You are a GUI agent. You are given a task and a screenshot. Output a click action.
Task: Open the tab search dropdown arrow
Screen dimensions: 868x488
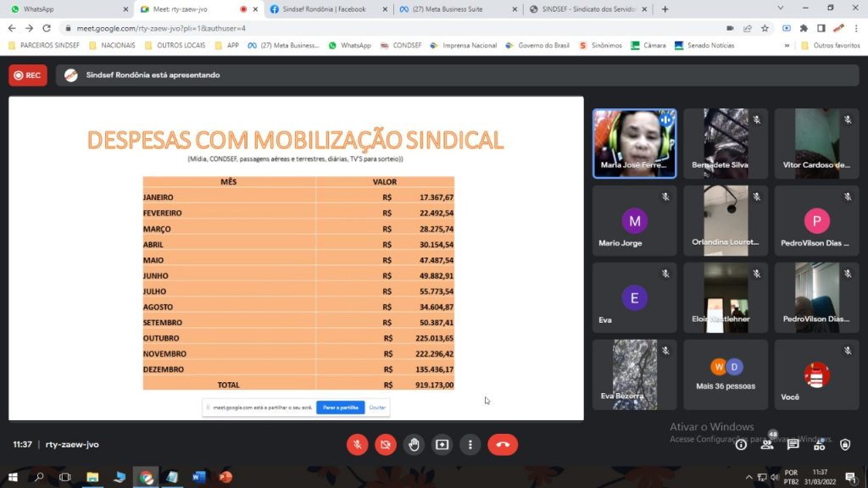tap(780, 8)
